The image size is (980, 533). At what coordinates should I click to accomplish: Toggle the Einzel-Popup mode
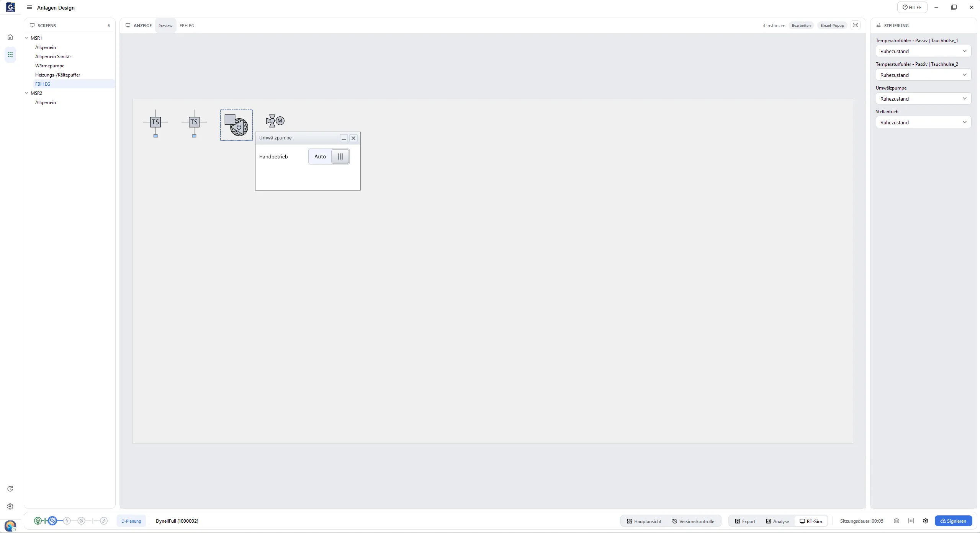click(832, 26)
